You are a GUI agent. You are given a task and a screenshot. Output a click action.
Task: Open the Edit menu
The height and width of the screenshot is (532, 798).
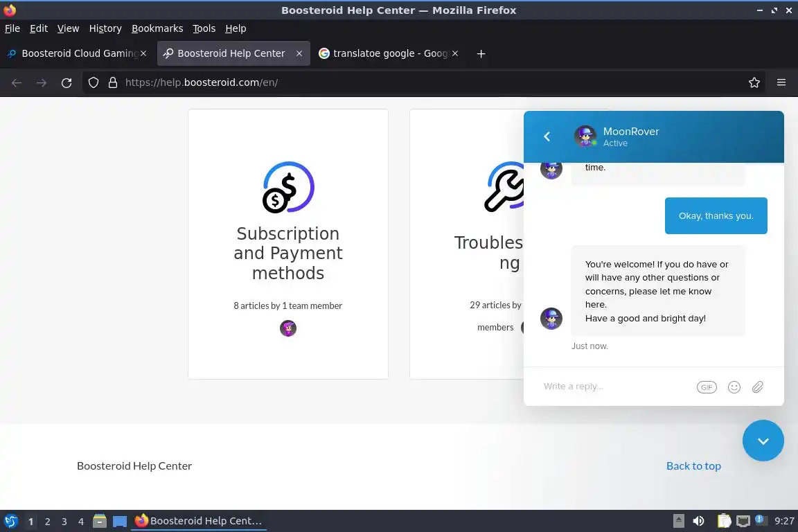point(39,28)
